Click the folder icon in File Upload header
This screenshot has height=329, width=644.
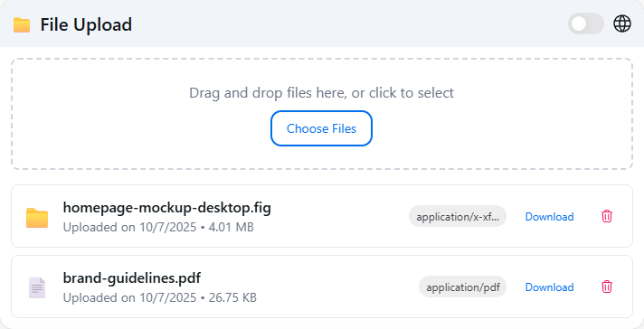pyautogui.click(x=22, y=25)
